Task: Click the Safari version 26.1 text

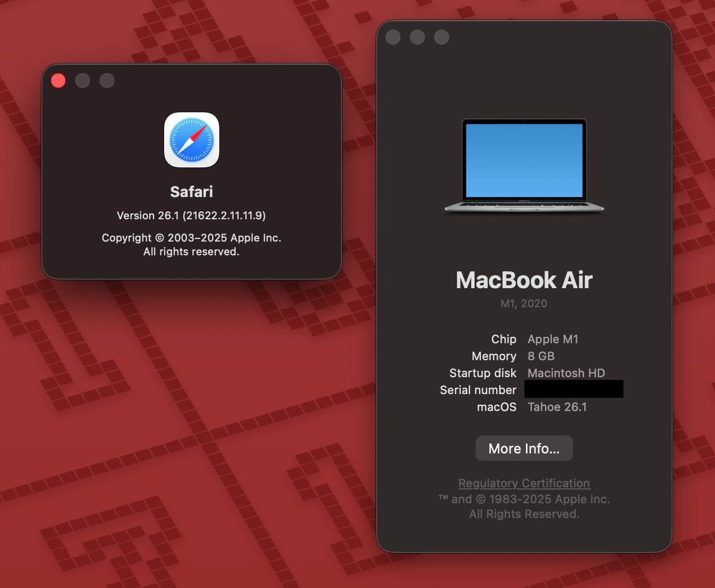Action: (191, 216)
